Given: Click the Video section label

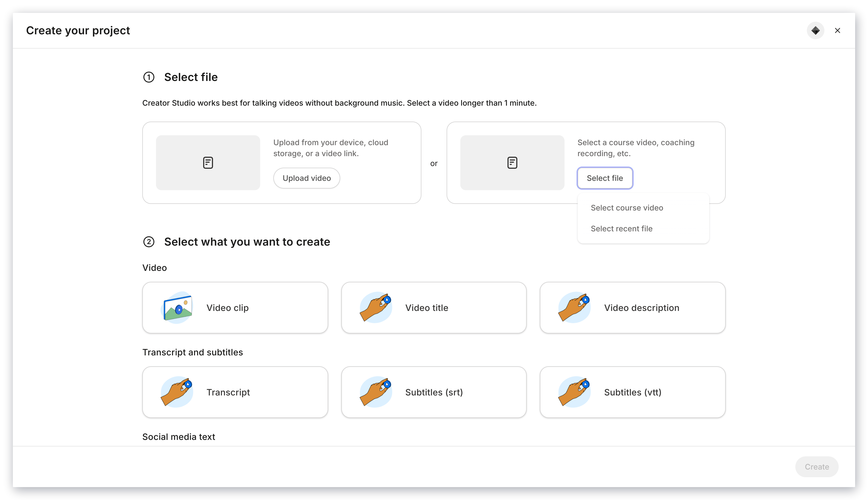Looking at the screenshot, I should click(x=154, y=268).
